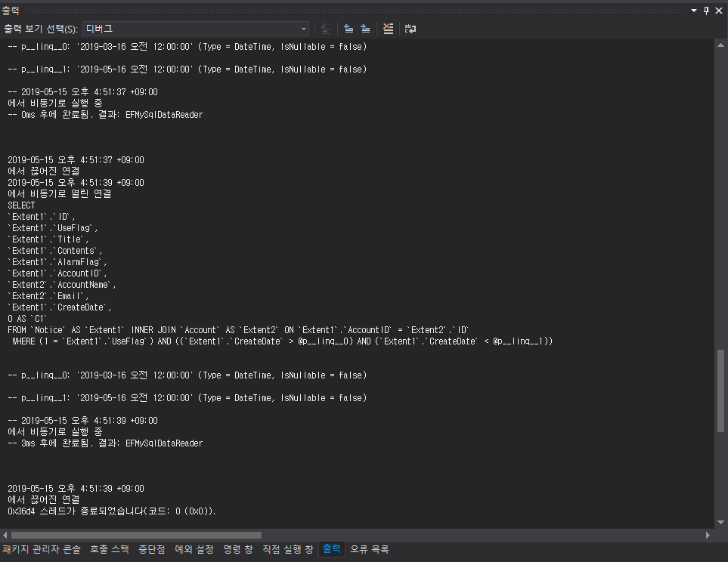This screenshot has width=728, height=562.
Task: Pin the 출력 window open
Action: point(706,10)
